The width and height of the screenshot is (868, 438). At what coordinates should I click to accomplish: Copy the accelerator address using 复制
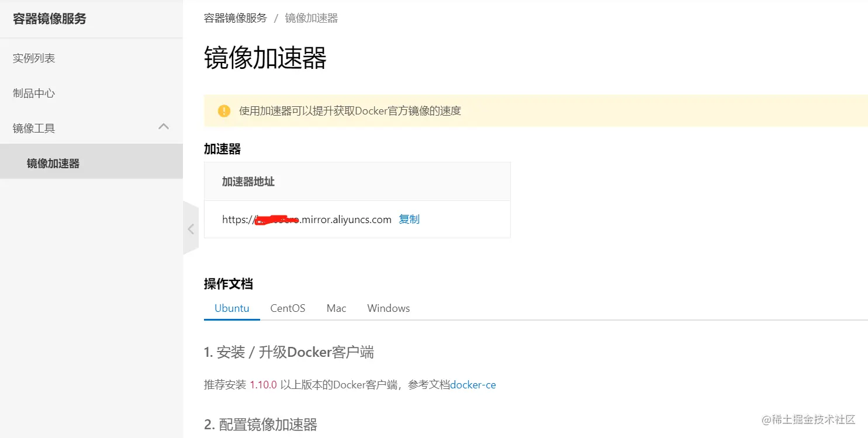pyautogui.click(x=409, y=219)
